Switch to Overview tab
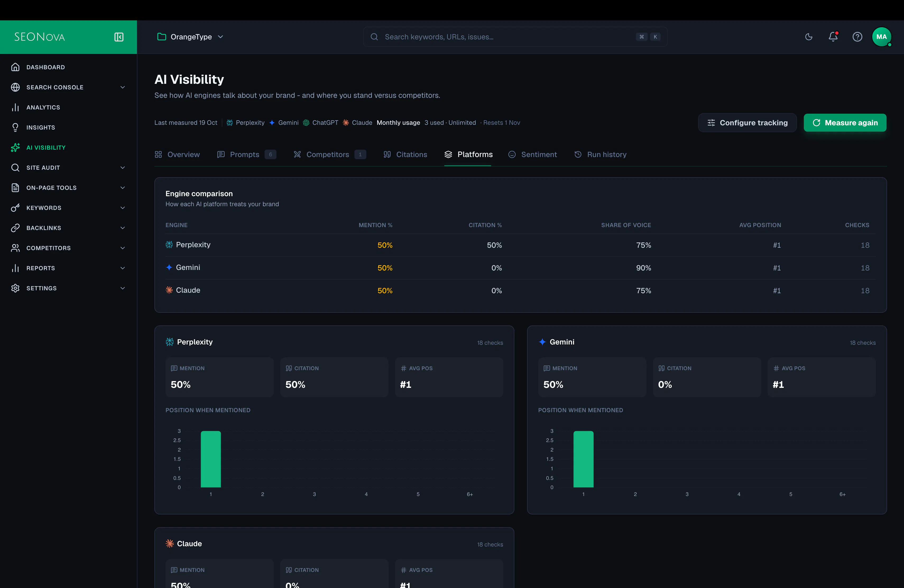Image resolution: width=904 pixels, height=588 pixels. tap(177, 155)
